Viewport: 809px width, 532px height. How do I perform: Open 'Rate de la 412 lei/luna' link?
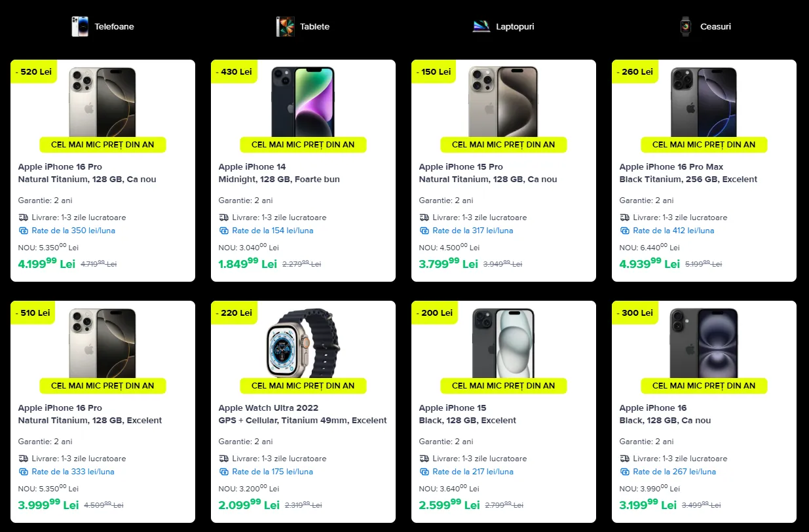pyautogui.click(x=673, y=231)
